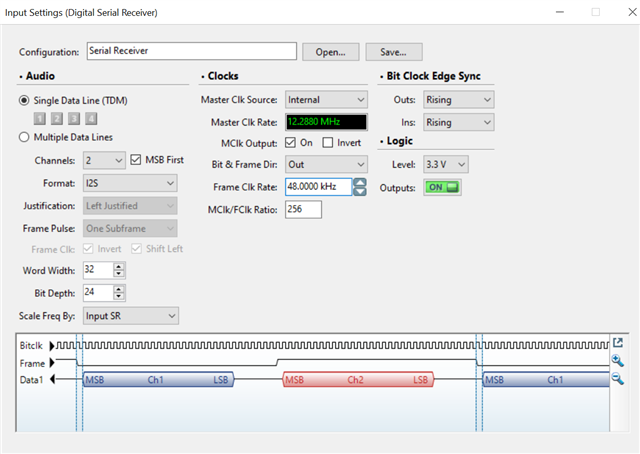Open the Channels dropdown
This screenshot has height=454, width=640.
coord(104,160)
